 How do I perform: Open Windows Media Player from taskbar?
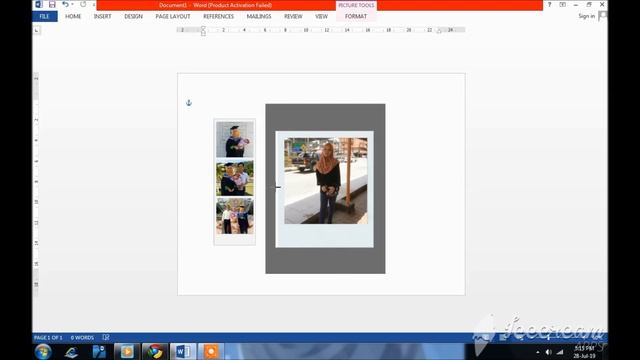[x=127, y=351]
